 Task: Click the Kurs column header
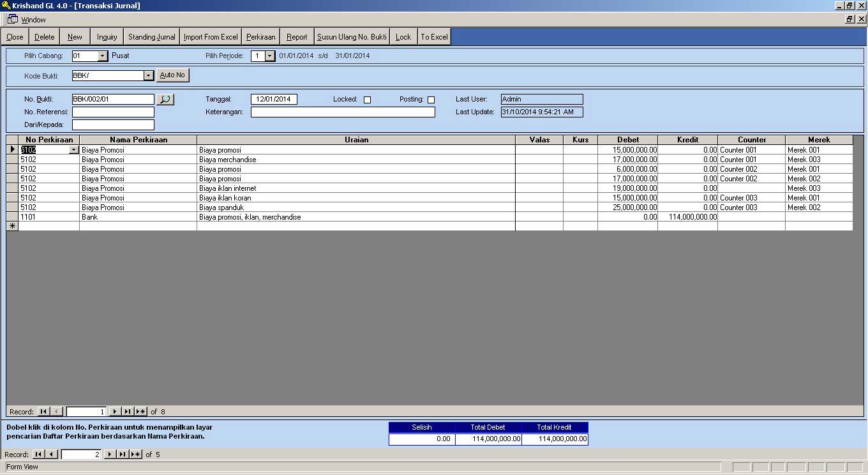[x=581, y=140]
